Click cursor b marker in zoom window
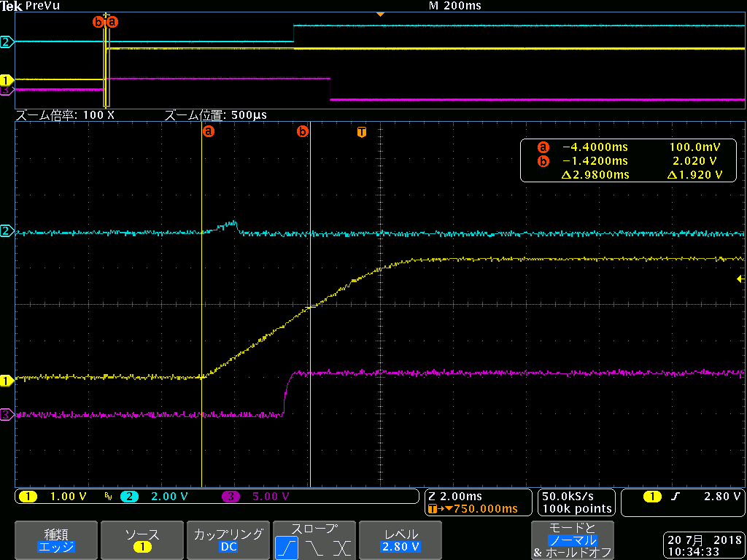Viewport: 747px width, 560px height. click(x=303, y=131)
